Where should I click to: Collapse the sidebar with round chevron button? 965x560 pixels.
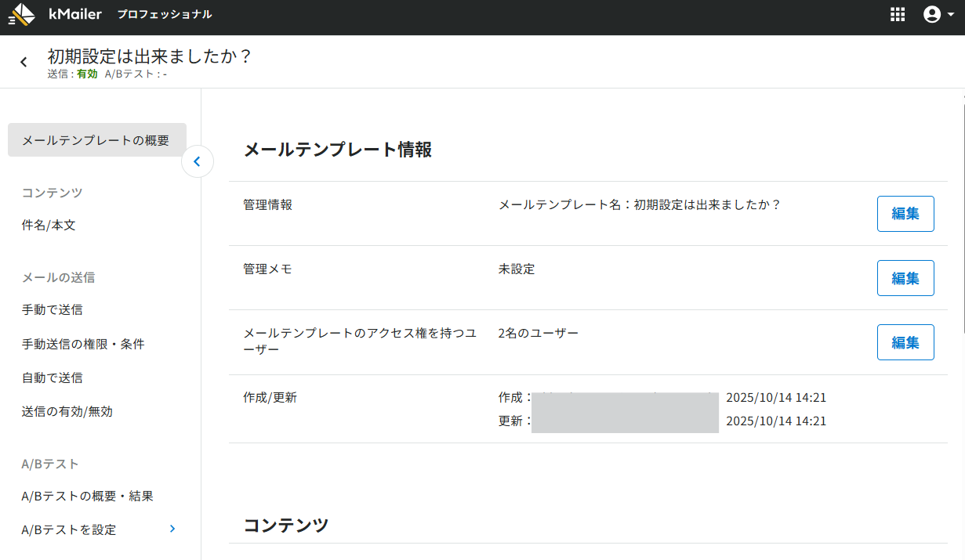coord(198,162)
